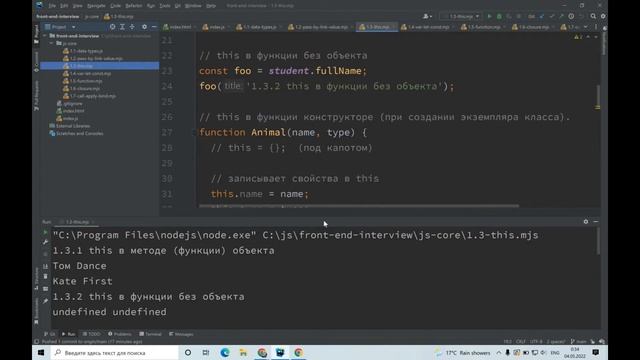Open the Refactor menu
Image resolution: width=640 pixels, height=360 pixels.
[133, 6]
